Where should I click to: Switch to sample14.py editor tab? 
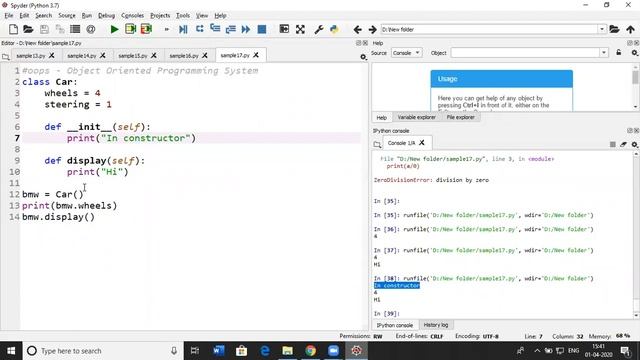point(82,56)
